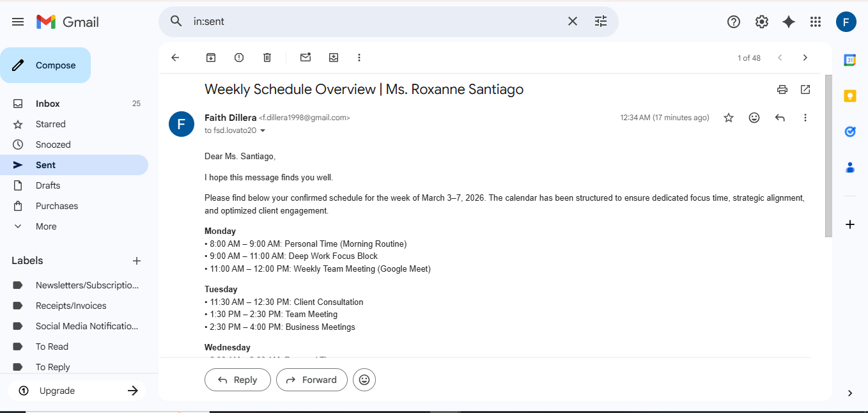Open more toolbar options (three dots)
The width and height of the screenshot is (868, 413).
click(359, 58)
